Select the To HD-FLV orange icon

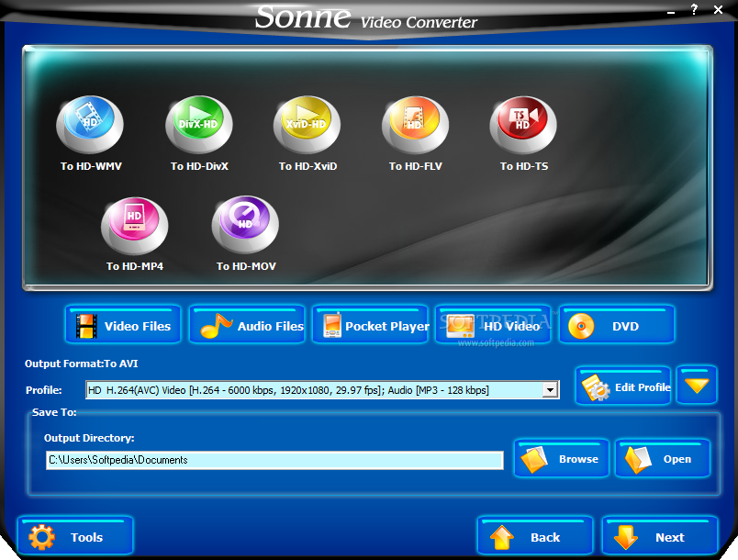(415, 125)
